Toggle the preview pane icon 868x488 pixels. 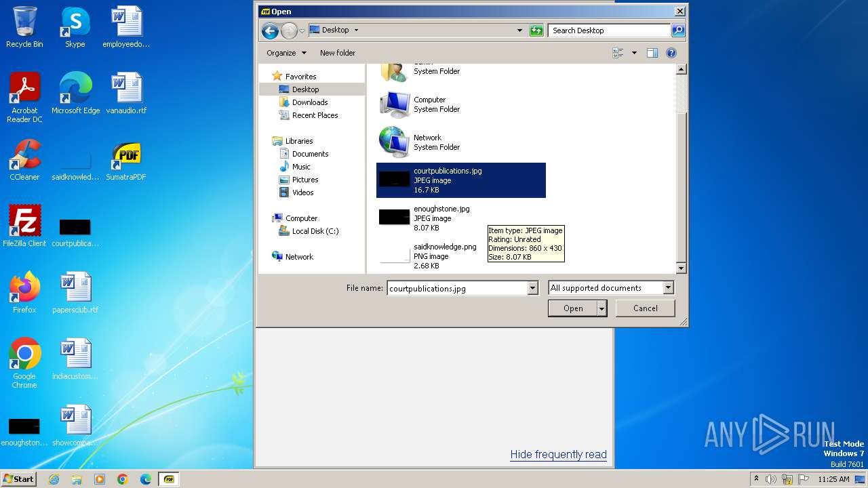pos(652,53)
